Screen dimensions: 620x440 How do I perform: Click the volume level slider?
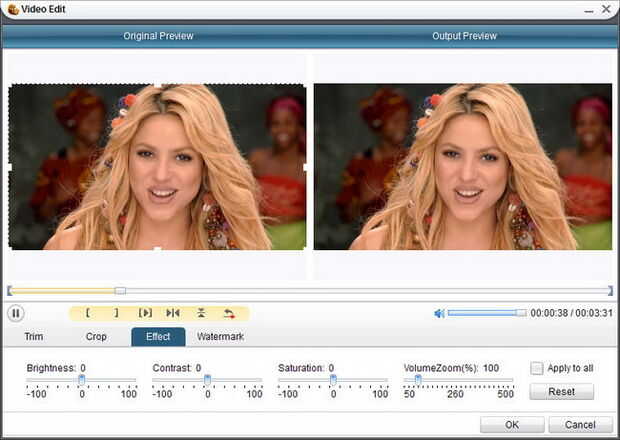point(487,313)
